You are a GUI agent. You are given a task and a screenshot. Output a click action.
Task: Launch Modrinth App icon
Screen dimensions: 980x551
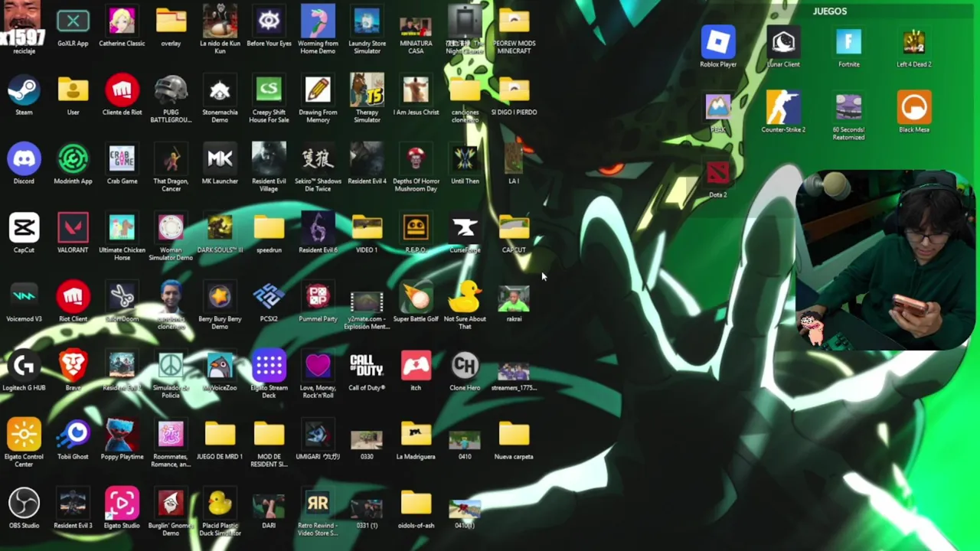pyautogui.click(x=73, y=159)
